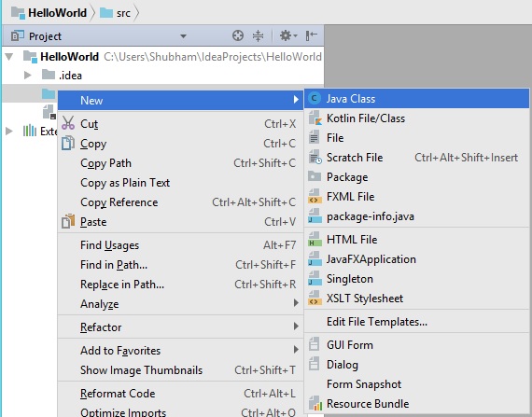Click the scroll-from-source crosshair icon
The image size is (532, 417).
click(238, 35)
